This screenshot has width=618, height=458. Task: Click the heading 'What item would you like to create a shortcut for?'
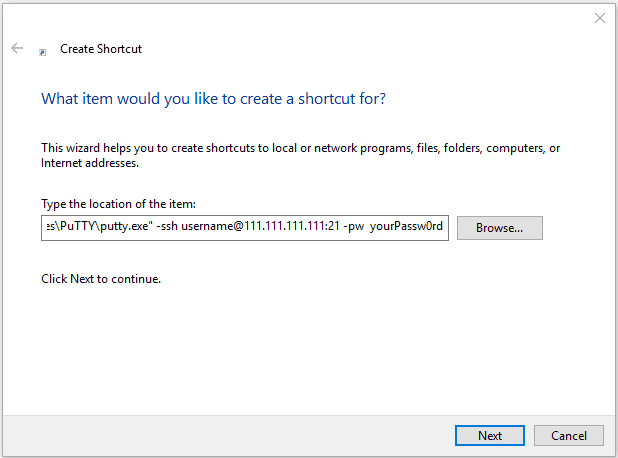tap(213, 99)
